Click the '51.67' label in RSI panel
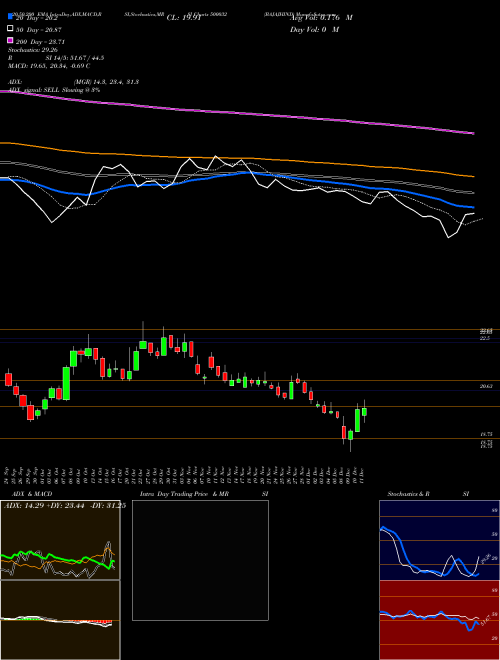The height and width of the screenshot is (660, 500). pos(485,620)
